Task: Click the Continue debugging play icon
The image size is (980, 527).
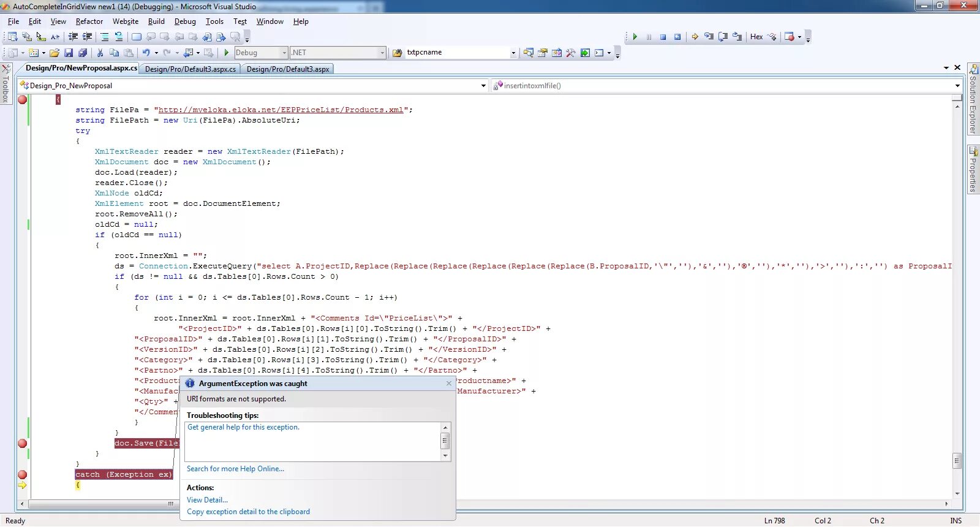Action: pyautogui.click(x=635, y=37)
